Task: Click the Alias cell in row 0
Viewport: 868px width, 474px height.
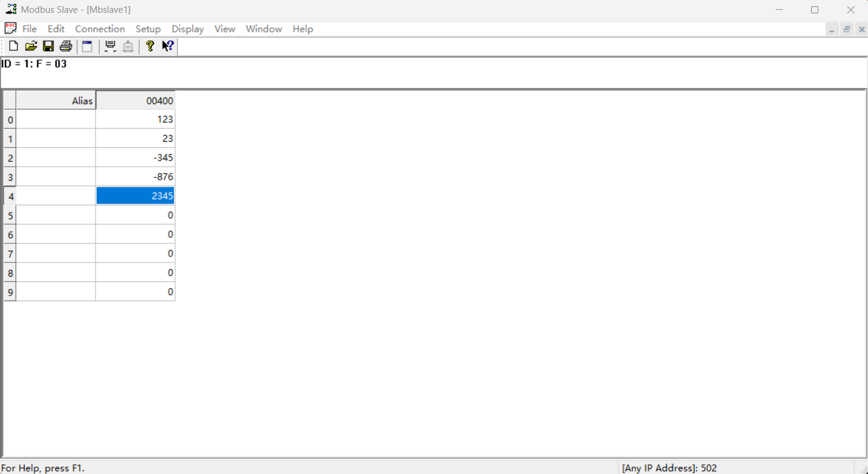Action: tap(56, 120)
